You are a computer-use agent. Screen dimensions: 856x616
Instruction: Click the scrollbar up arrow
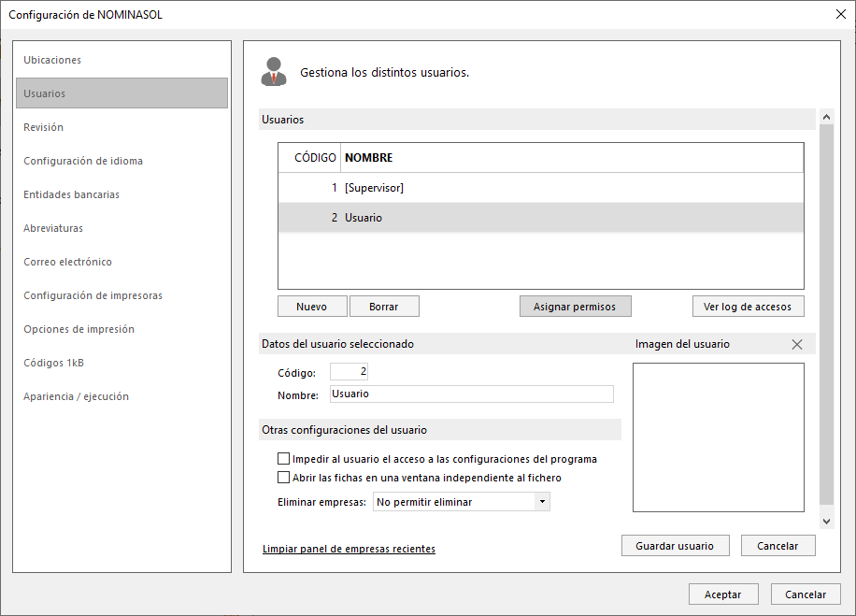826,117
